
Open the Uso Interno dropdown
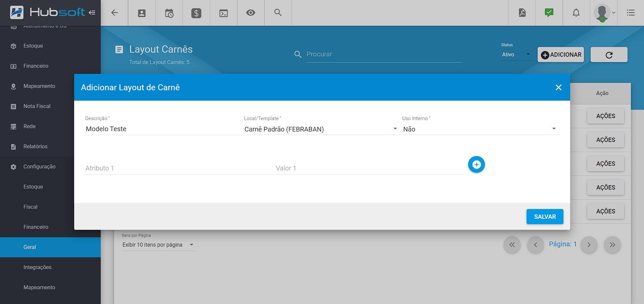[480, 129]
